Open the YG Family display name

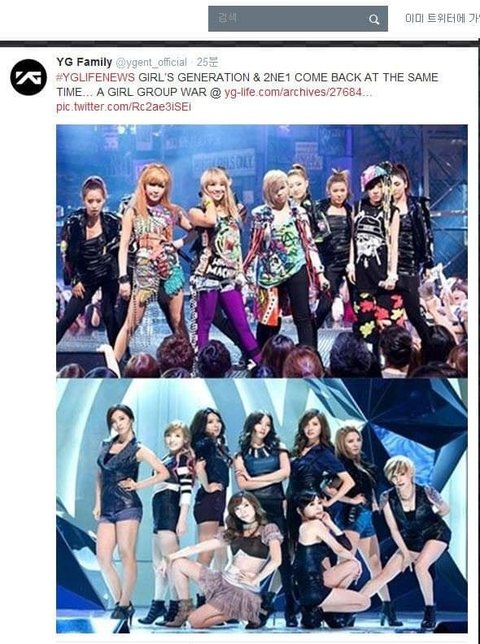pyautogui.click(x=84, y=62)
